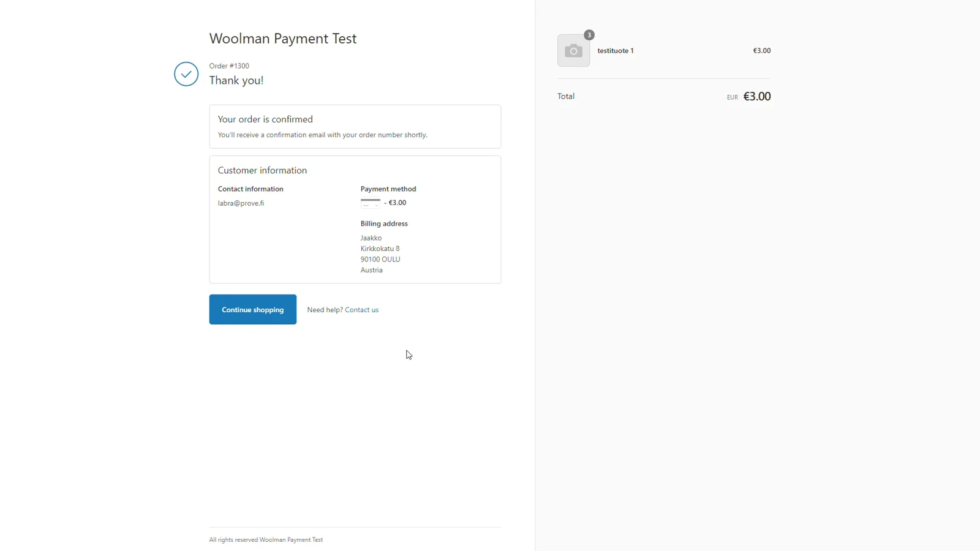
Task: Click the Austria country line
Action: (371, 270)
